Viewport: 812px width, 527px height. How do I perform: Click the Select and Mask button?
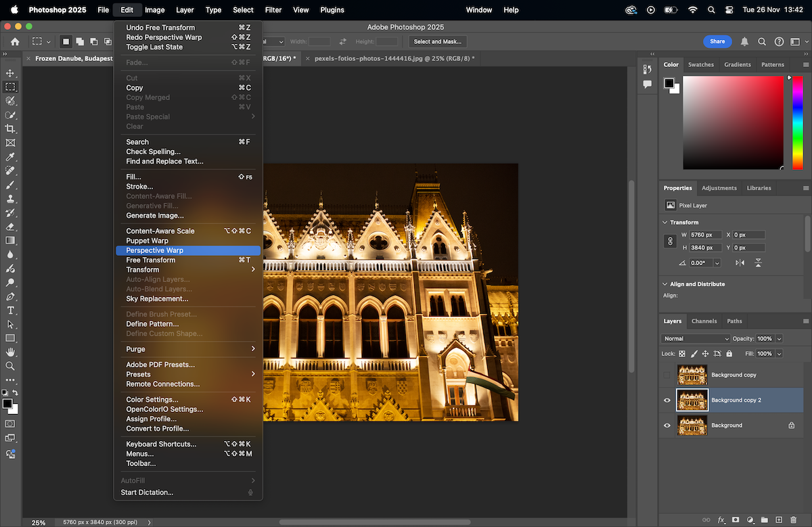pos(437,41)
